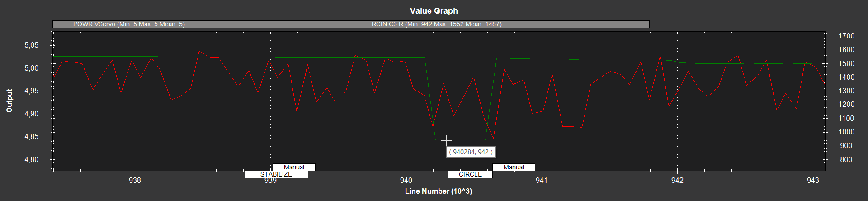868x201 pixels.
Task: Select the CIRCLE mode marker
Action: [470, 174]
